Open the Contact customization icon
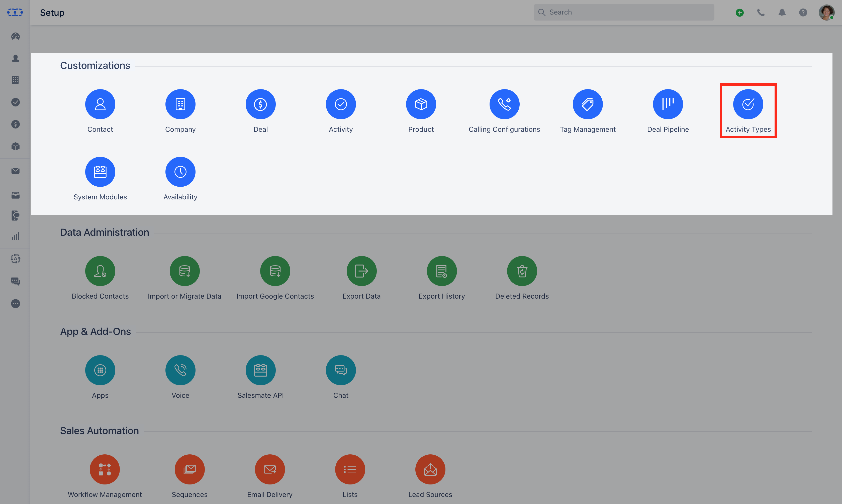Screen dimensions: 842x504 (100, 104)
